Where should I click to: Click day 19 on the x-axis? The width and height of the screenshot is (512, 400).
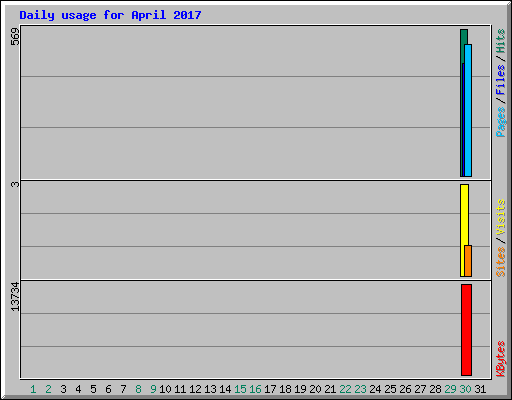[x=300, y=389]
